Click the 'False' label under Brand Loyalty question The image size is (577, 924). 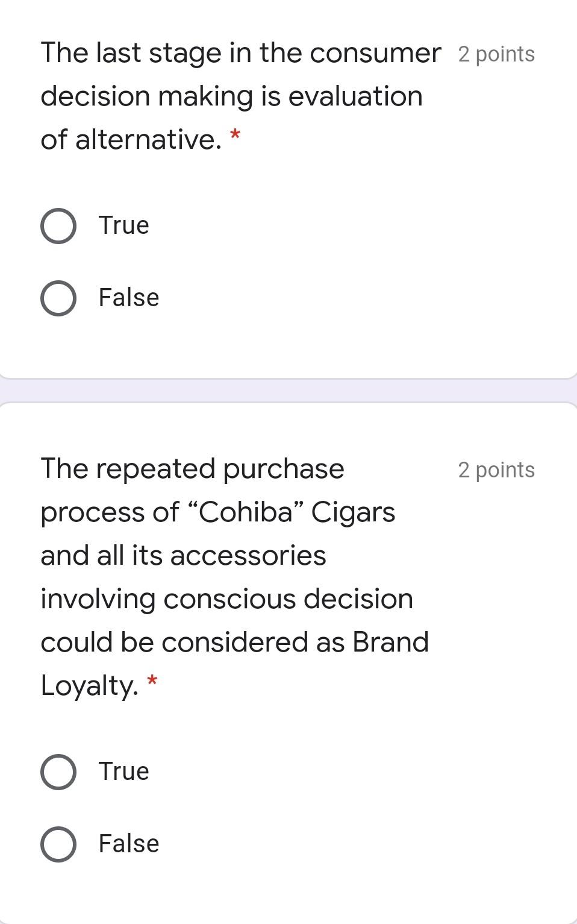click(x=129, y=844)
